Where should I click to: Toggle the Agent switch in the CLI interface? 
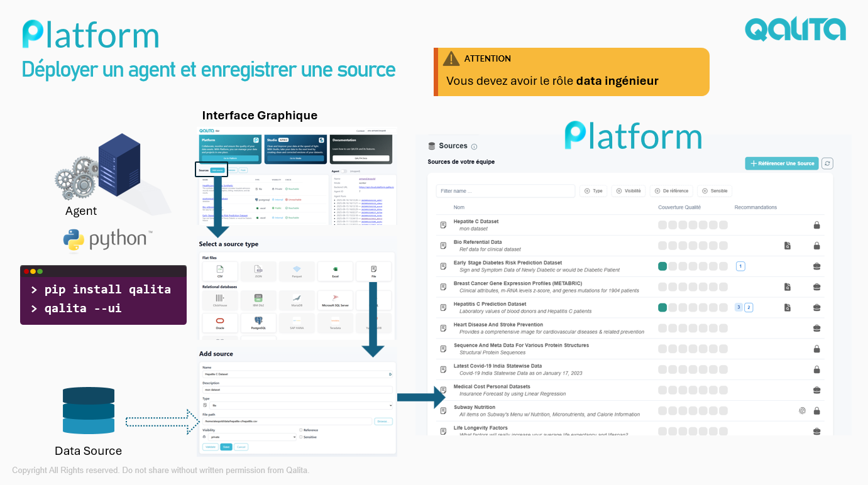coord(344,171)
